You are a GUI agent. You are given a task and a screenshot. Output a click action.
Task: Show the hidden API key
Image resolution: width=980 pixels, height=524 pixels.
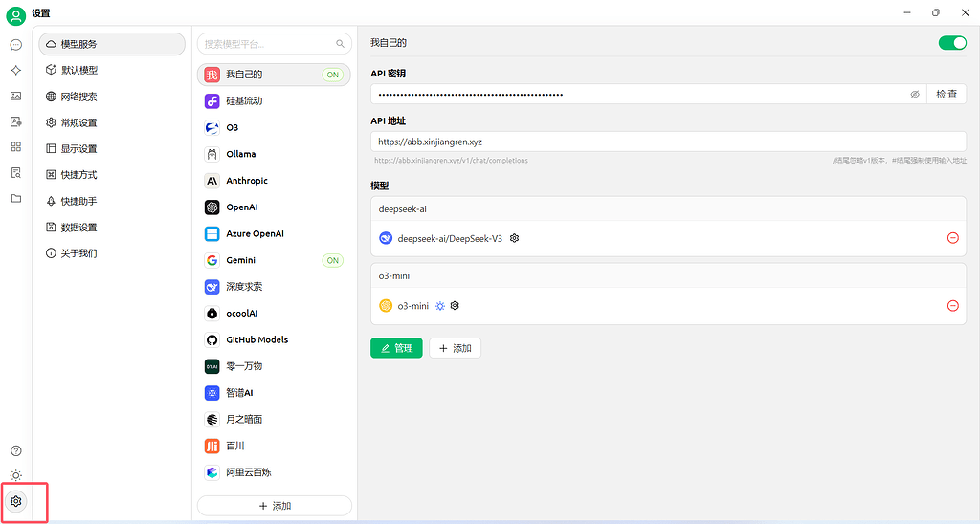tap(915, 95)
